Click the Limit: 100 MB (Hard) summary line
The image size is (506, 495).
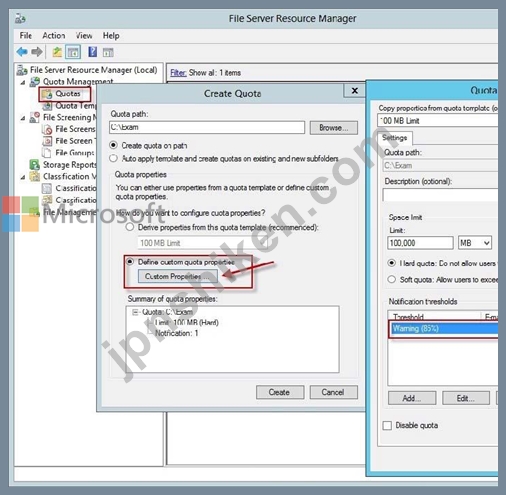(187, 323)
